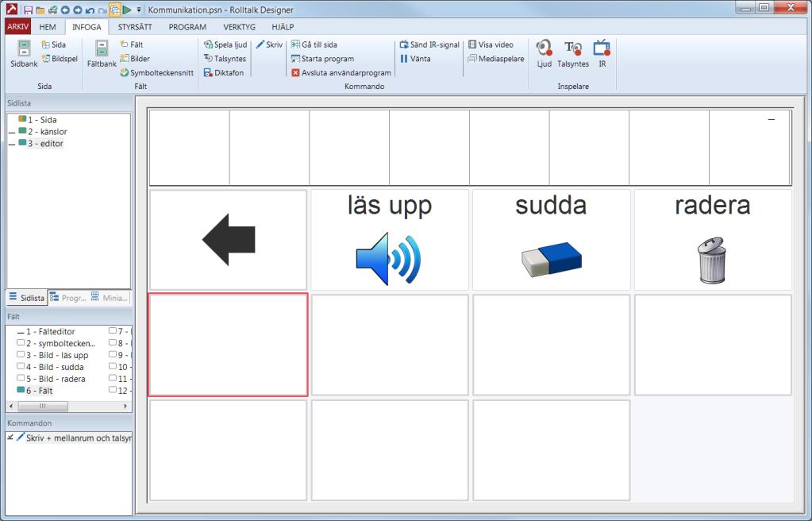Click the blue back arrow in title bar
The width and height of the screenshot is (812, 521).
point(65,10)
